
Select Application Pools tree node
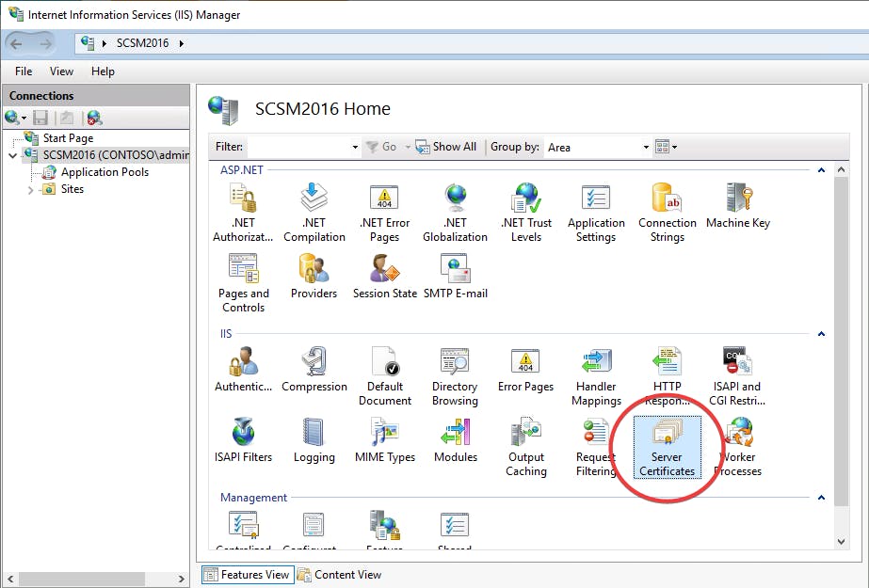105,172
